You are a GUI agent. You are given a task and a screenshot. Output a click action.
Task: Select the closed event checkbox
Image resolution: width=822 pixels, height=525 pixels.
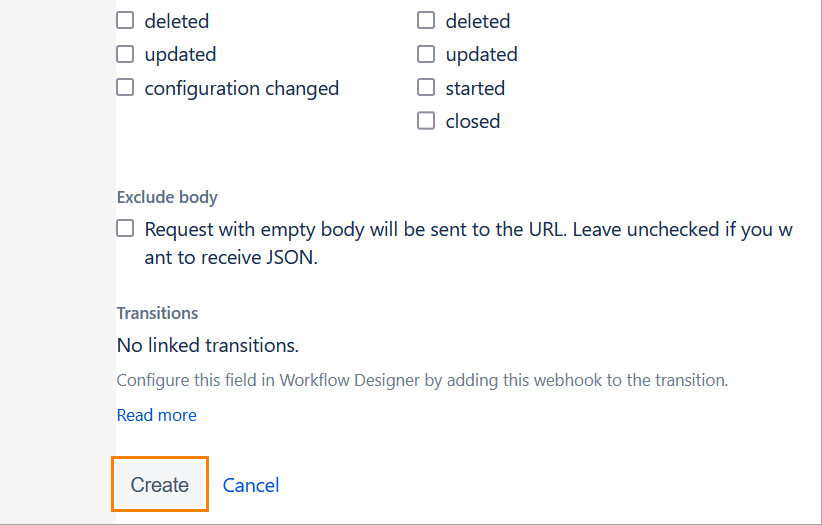click(x=426, y=121)
